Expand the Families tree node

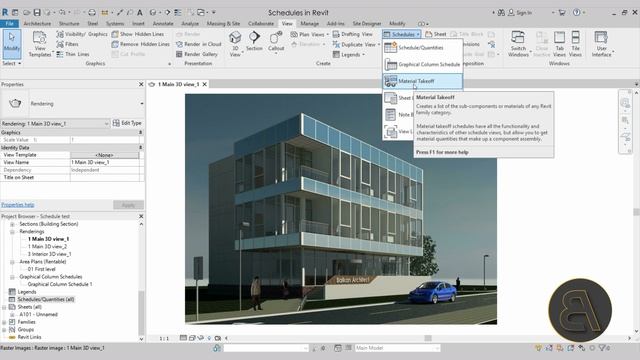4,322
